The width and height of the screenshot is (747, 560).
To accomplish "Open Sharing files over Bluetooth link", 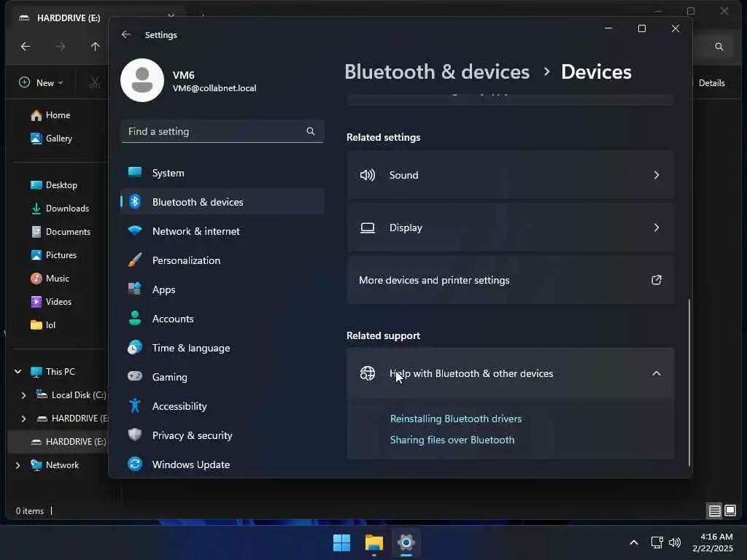I will (x=452, y=440).
